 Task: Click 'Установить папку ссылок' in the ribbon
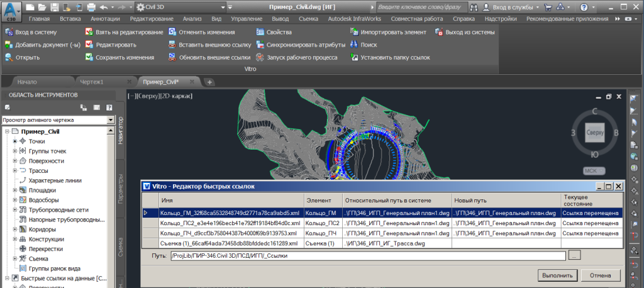(x=395, y=57)
